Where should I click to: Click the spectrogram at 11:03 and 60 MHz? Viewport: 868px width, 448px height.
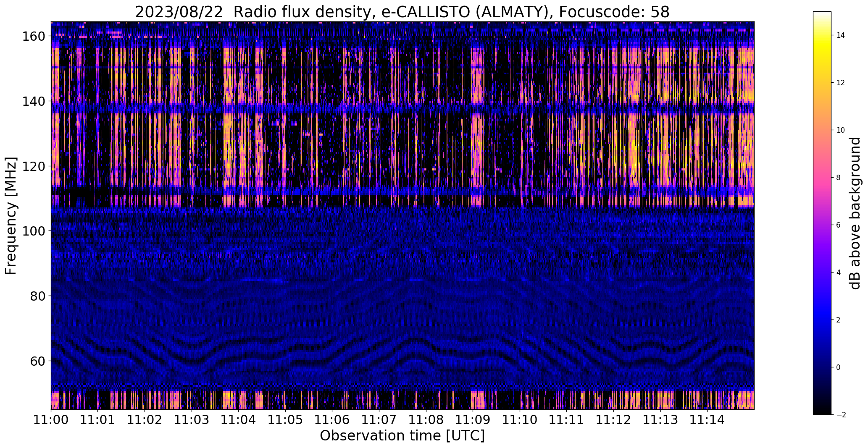pyautogui.click(x=192, y=361)
